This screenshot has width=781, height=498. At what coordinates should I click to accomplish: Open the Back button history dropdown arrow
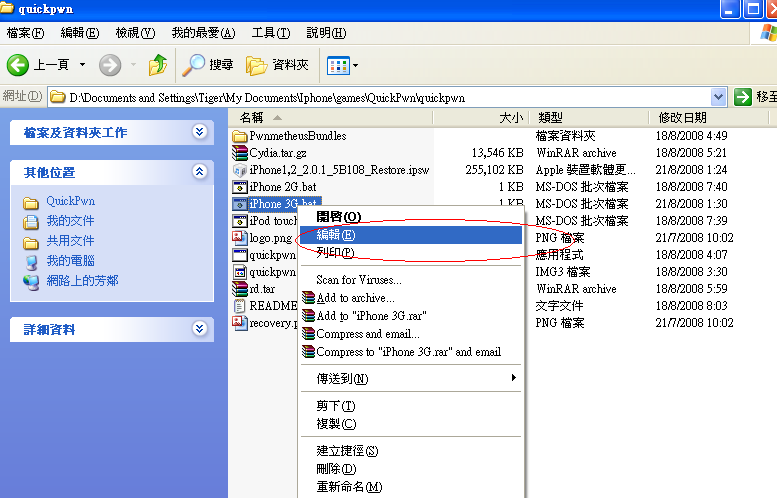point(82,65)
